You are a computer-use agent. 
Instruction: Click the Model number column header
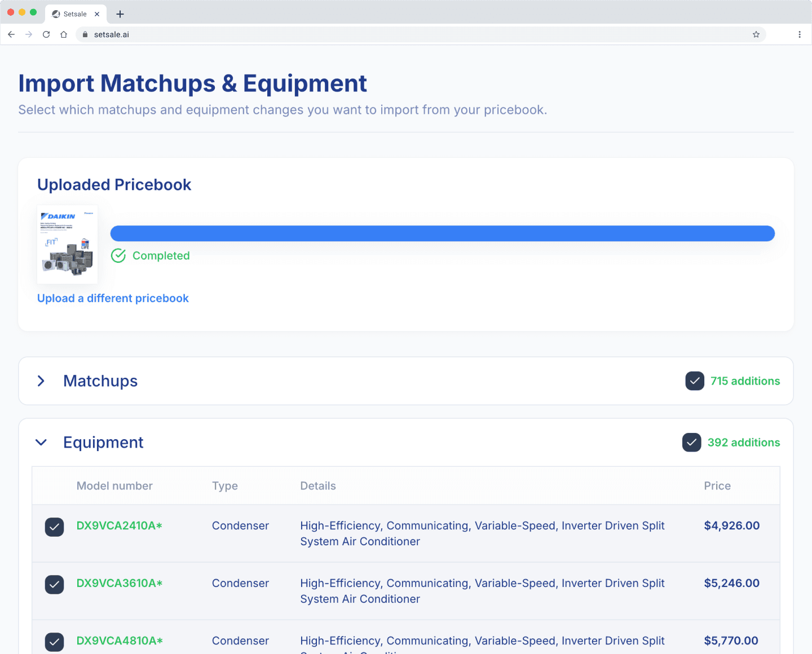[x=114, y=486]
